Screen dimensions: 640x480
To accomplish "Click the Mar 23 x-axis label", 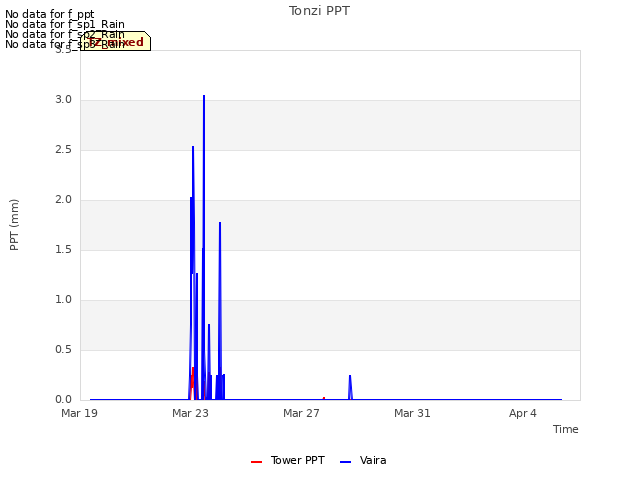I will point(190,413).
